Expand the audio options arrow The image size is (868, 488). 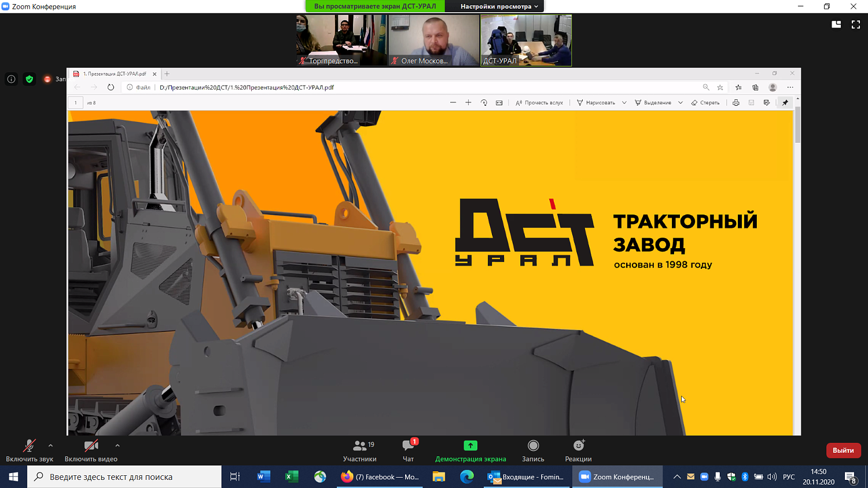click(x=51, y=445)
